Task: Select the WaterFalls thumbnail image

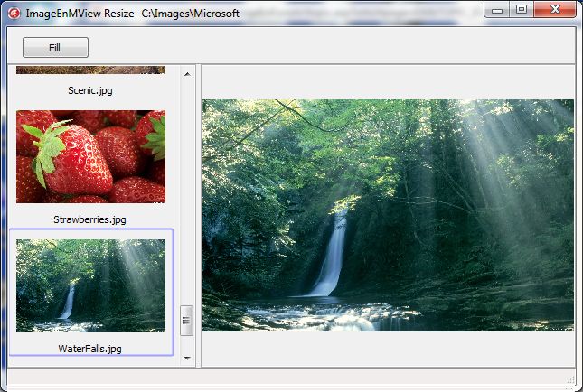Action: pyautogui.click(x=90, y=285)
